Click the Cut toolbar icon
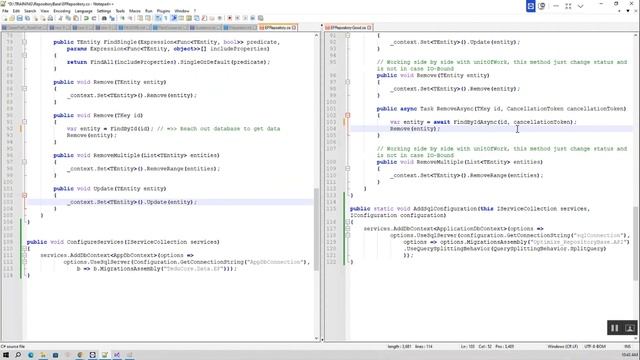This screenshot has width=640, height=360. pyautogui.click(x=60, y=18)
